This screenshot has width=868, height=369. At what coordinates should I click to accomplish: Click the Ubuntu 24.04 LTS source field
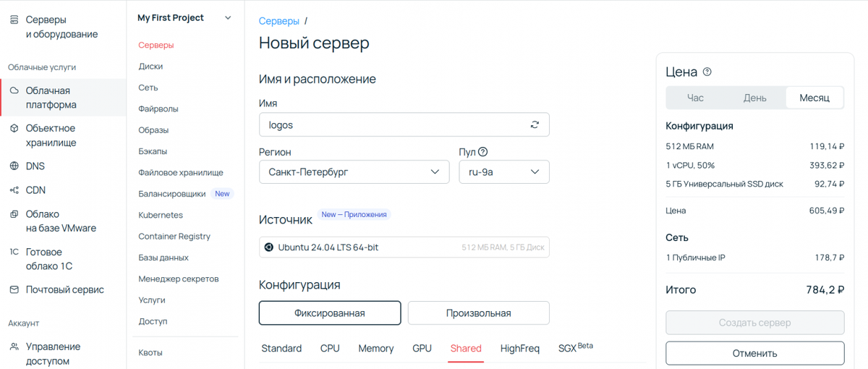coord(404,247)
